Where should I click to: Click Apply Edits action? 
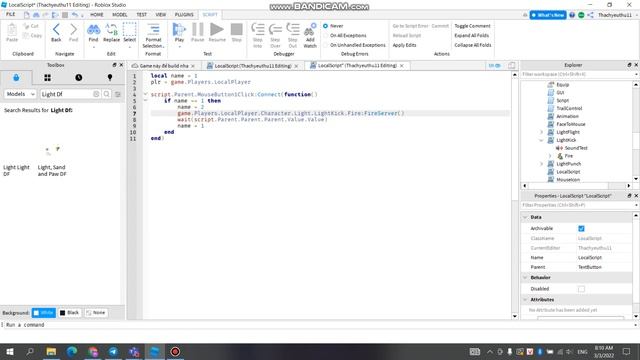pos(404,45)
